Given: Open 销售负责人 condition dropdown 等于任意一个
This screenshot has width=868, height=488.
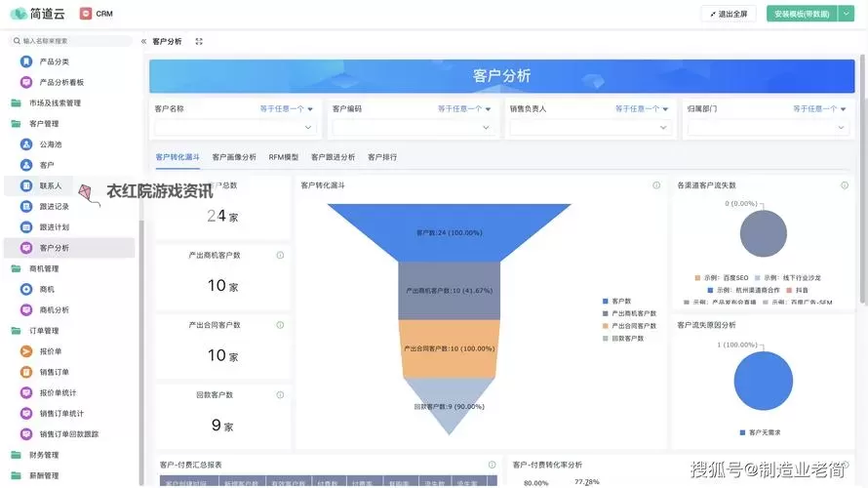Looking at the screenshot, I should click(x=642, y=108).
